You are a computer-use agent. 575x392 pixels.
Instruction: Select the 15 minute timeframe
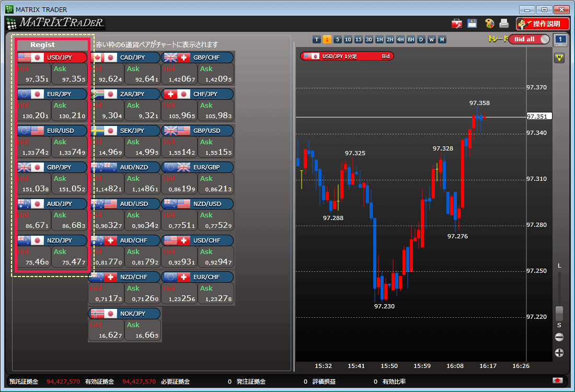pyautogui.click(x=359, y=40)
